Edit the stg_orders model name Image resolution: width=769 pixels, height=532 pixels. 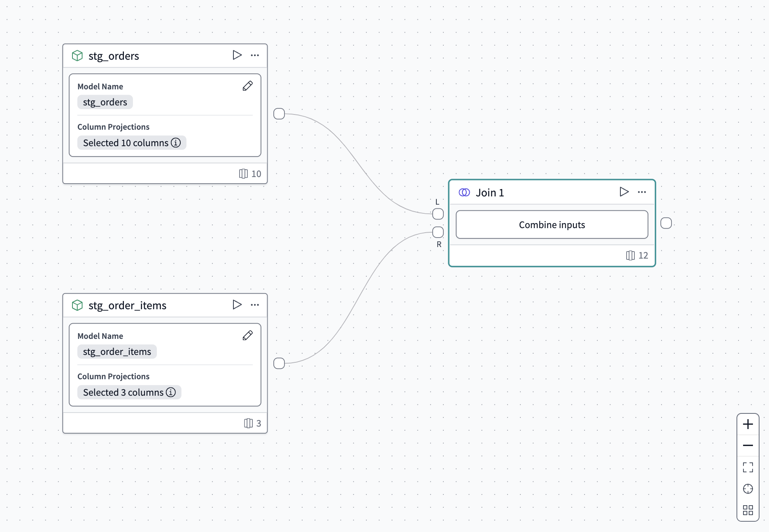click(247, 86)
